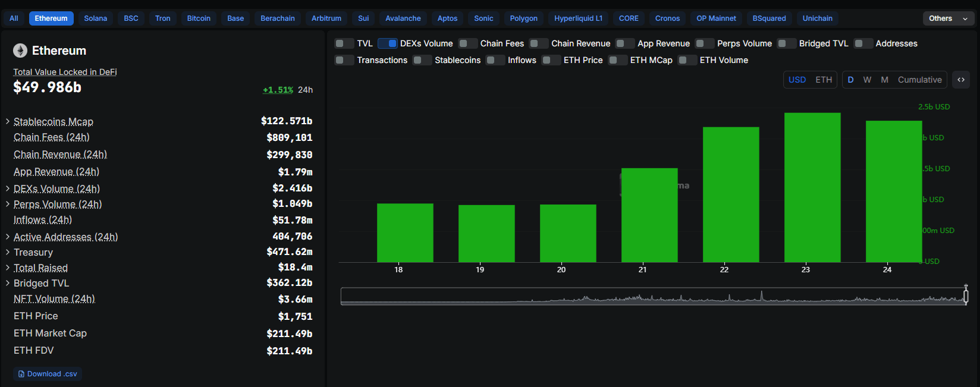Toggle ETH Volume chart series
Screen dimensions: 980x387
coord(687,60)
